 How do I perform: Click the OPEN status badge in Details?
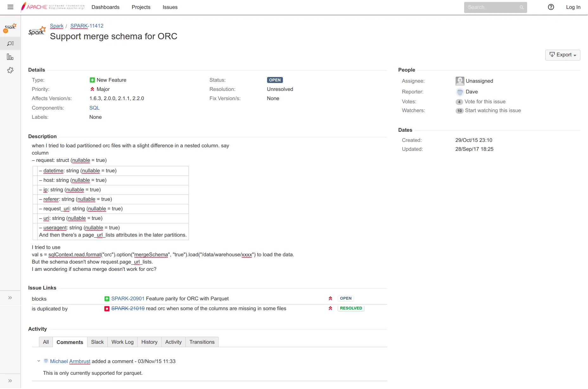[x=275, y=80]
